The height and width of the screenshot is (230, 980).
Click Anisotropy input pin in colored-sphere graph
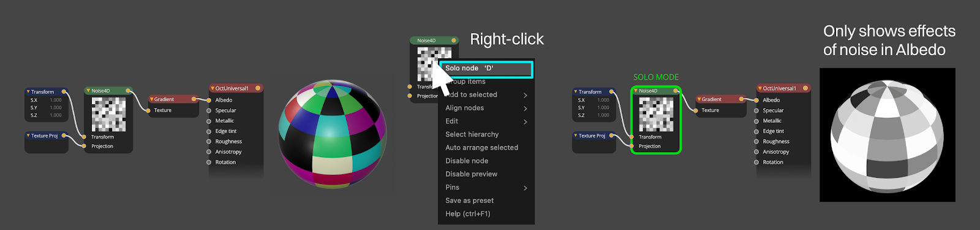click(x=209, y=151)
